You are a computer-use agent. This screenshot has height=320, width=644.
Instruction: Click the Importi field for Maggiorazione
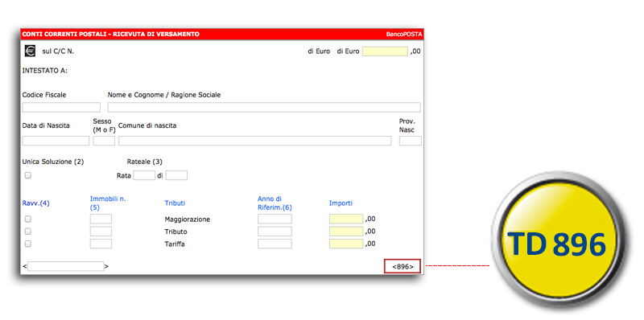346,219
